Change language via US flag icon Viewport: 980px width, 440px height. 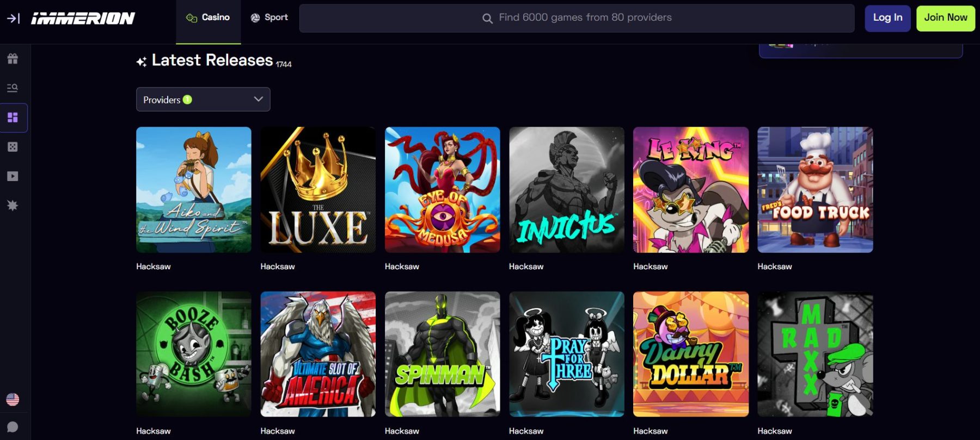tap(13, 399)
